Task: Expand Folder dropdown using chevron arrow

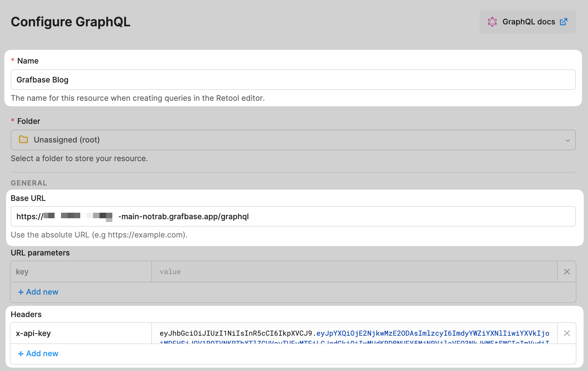Action: [x=567, y=140]
